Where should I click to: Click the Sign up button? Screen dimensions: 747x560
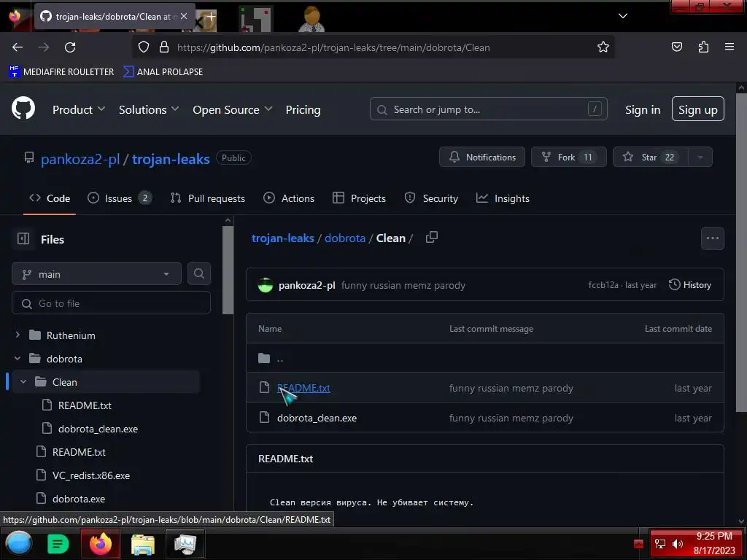point(698,109)
